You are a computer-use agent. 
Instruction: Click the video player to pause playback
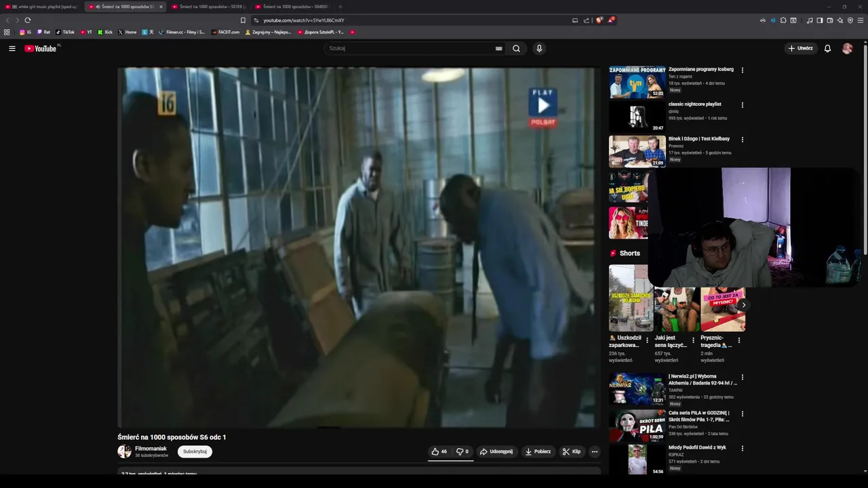tap(358, 247)
